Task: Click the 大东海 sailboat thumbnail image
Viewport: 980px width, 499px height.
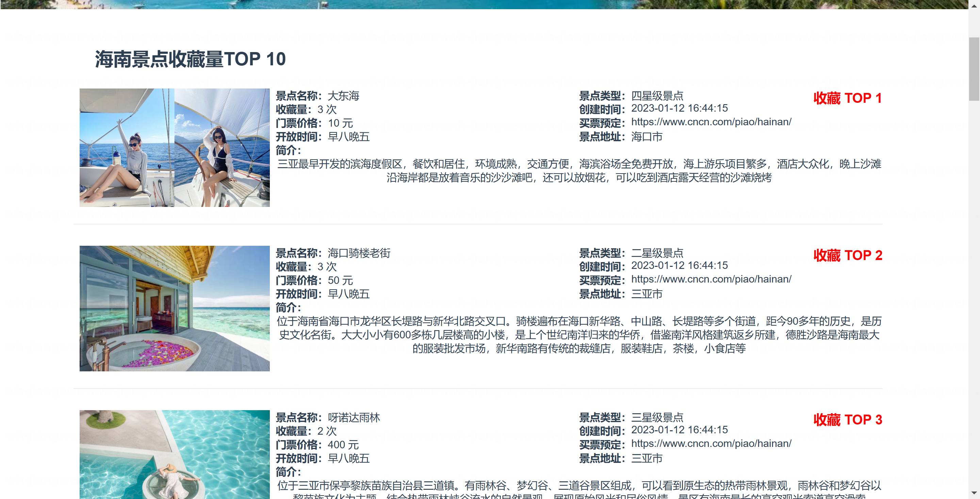Action: click(x=174, y=147)
